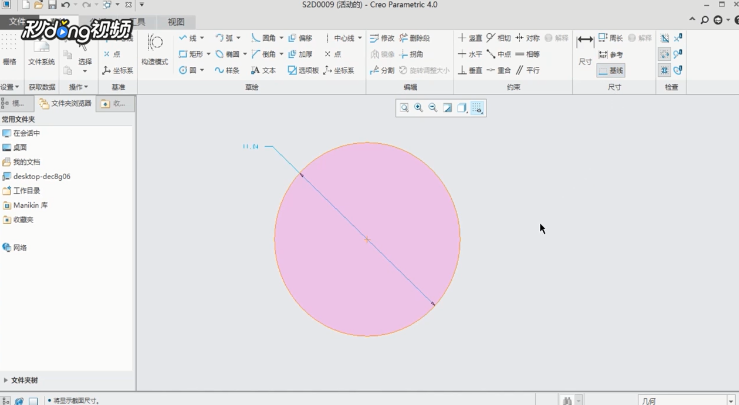The height and width of the screenshot is (405, 739).
Task: Click 分割 (Divide) tool
Action: 382,70
